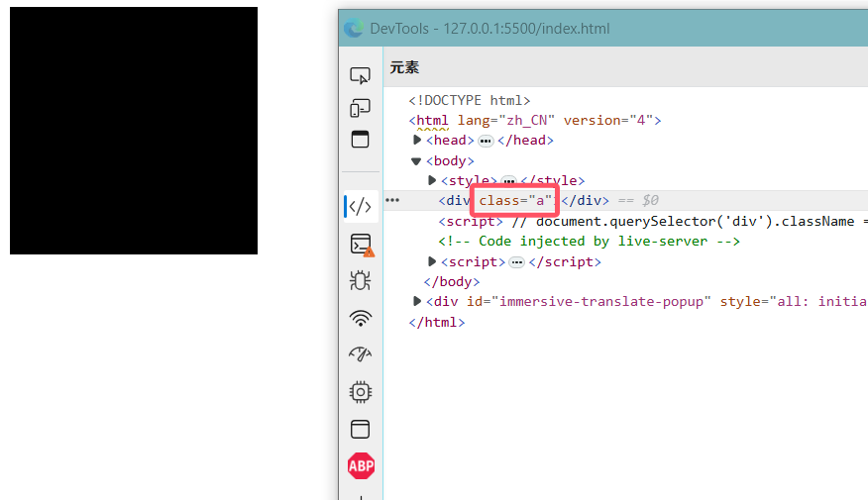The height and width of the screenshot is (500, 868).
Task: Open the ABP Adblock Plus panel
Action: [x=361, y=465]
